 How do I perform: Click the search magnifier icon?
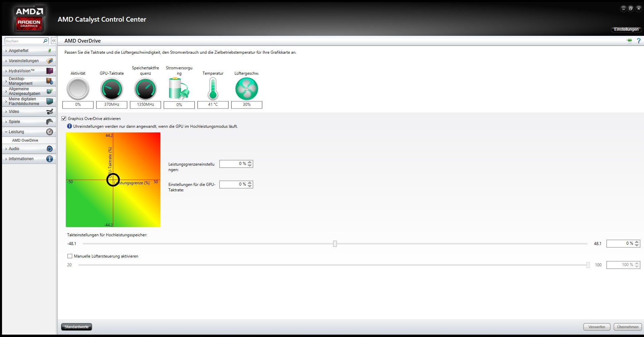click(45, 41)
